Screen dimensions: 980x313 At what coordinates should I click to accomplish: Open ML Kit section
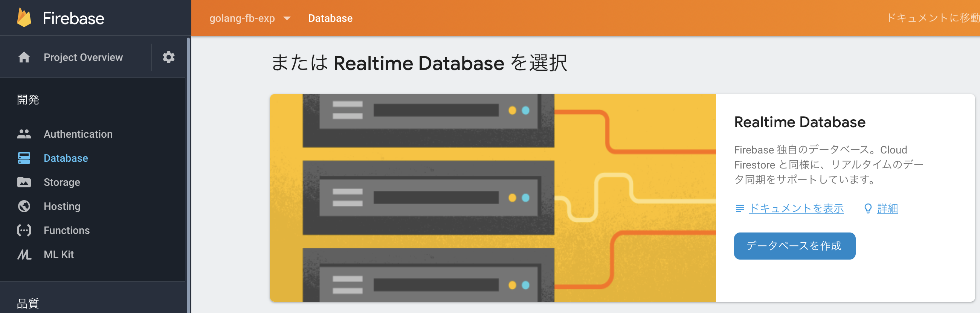(59, 255)
